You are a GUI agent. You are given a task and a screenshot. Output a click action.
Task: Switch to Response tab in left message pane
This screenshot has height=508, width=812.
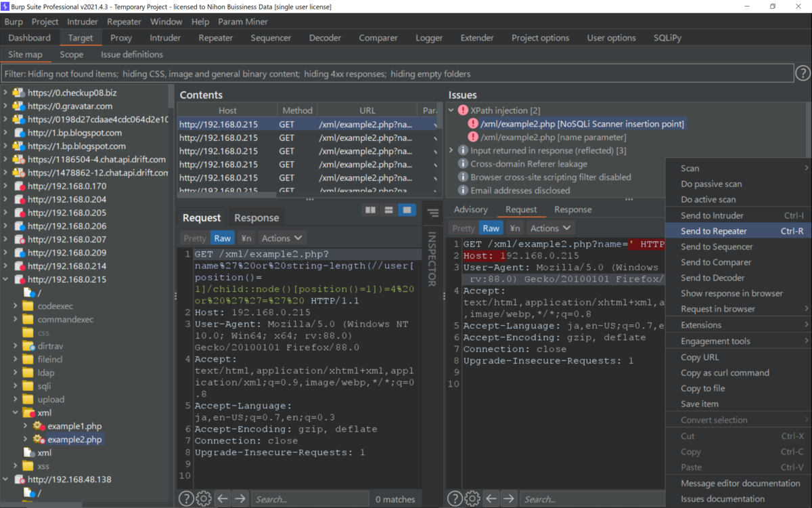coord(256,217)
